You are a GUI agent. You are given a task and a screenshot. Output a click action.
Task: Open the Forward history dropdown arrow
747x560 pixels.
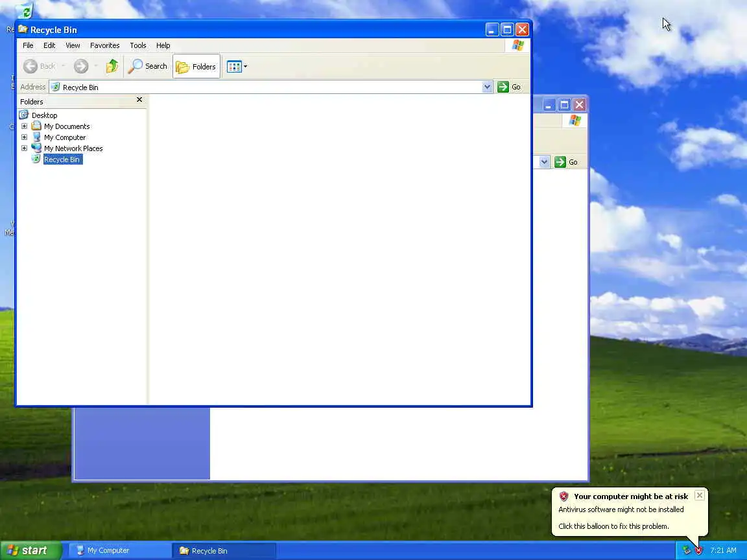[x=96, y=66]
